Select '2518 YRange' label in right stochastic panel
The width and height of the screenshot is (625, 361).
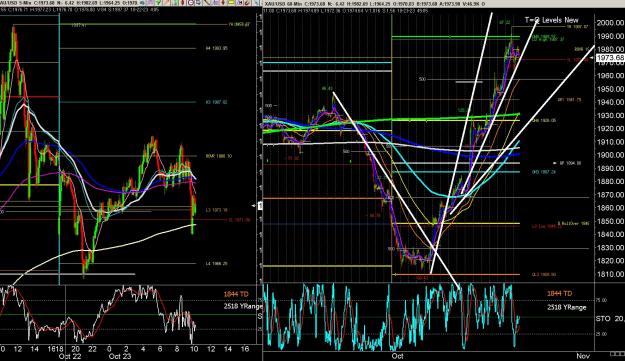tap(566, 307)
